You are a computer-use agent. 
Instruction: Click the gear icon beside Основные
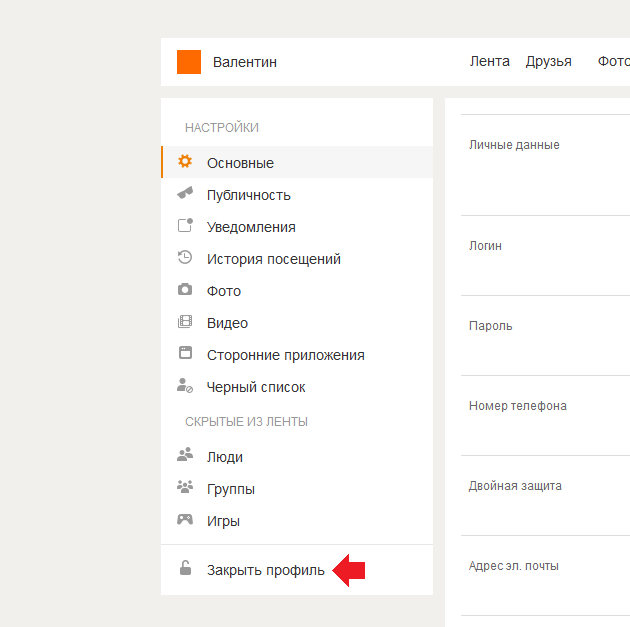[185, 162]
